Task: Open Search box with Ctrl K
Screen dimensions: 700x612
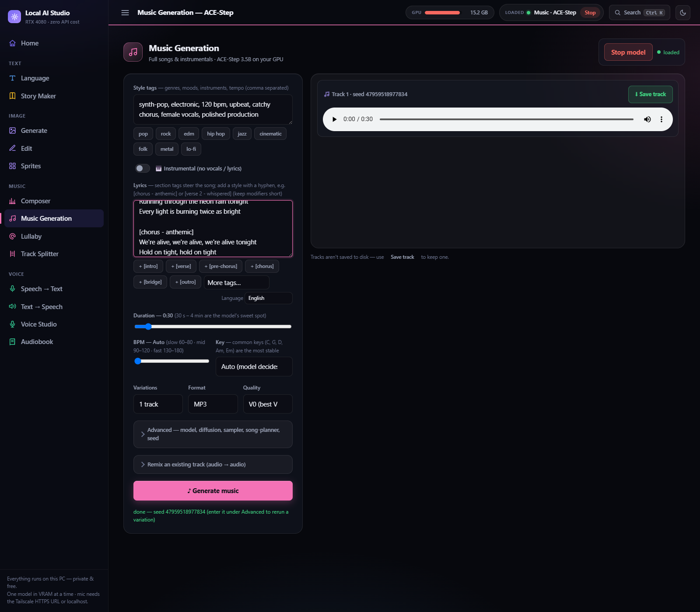Action: click(x=639, y=13)
